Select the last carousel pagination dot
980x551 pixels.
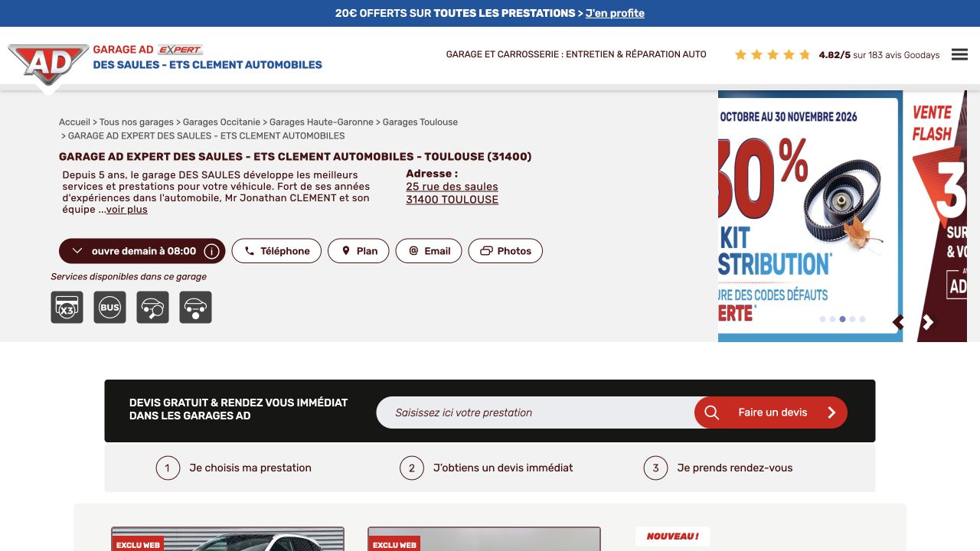coord(862,319)
